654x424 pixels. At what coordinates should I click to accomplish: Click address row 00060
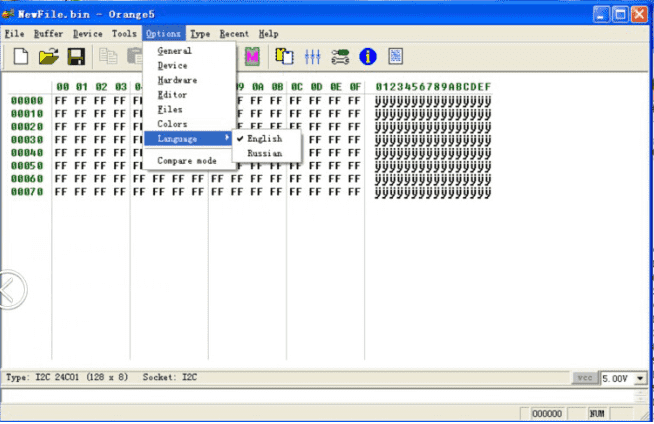pyautogui.click(x=27, y=178)
